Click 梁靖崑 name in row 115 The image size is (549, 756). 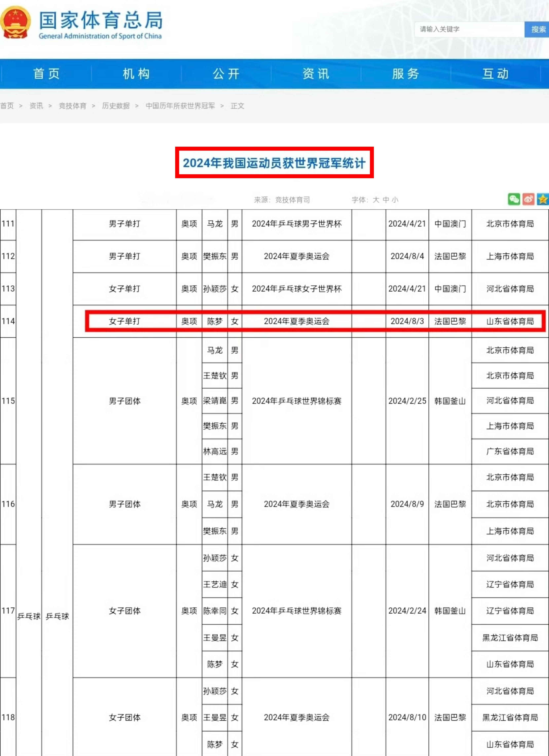point(215,401)
